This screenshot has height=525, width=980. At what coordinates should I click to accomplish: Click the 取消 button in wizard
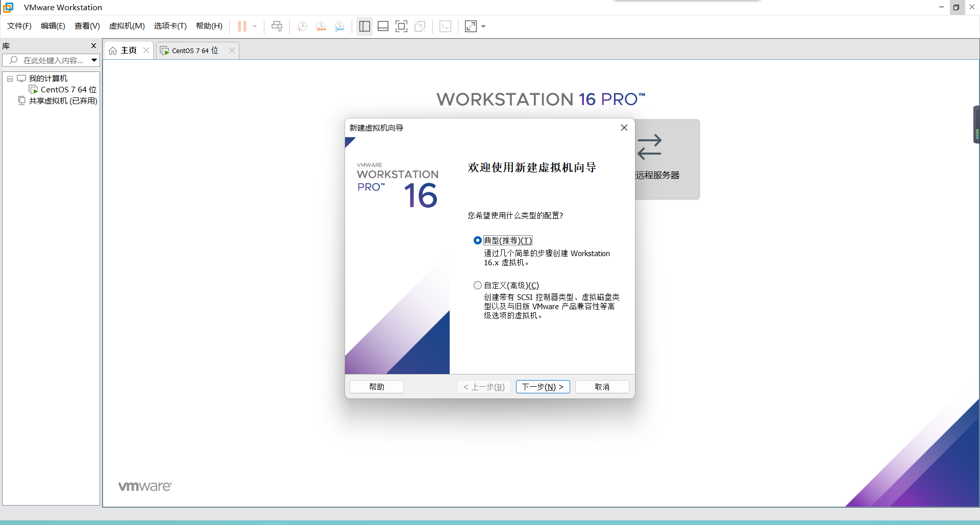[x=602, y=387]
